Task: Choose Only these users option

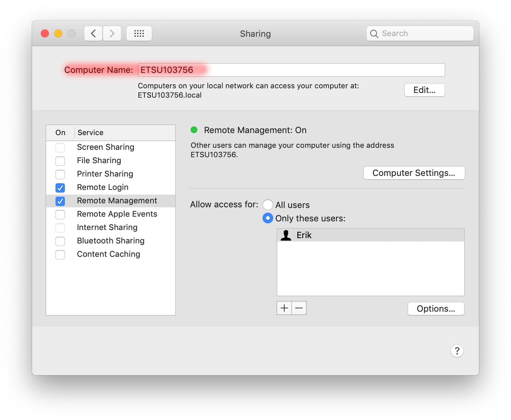Action: pyautogui.click(x=268, y=218)
